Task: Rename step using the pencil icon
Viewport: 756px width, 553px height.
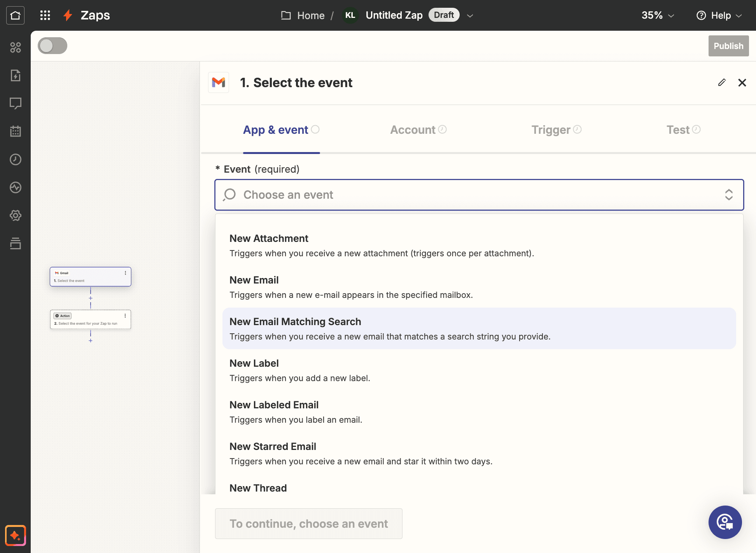Action: (x=722, y=82)
